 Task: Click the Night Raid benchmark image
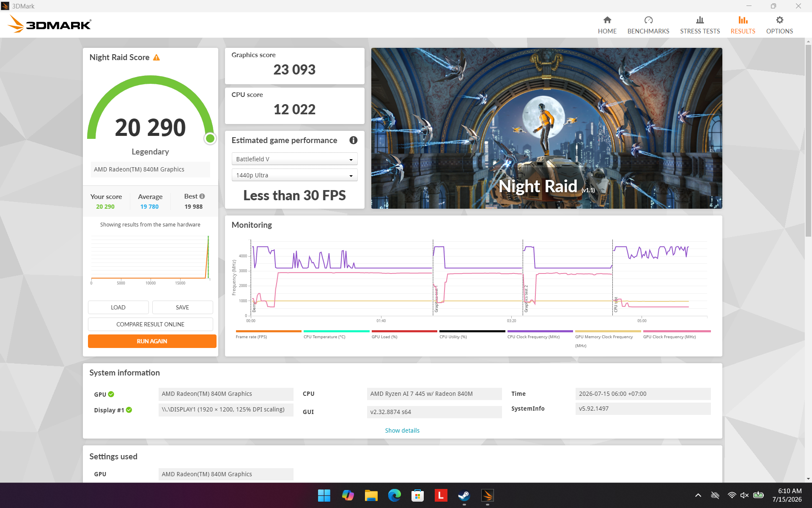click(546, 128)
